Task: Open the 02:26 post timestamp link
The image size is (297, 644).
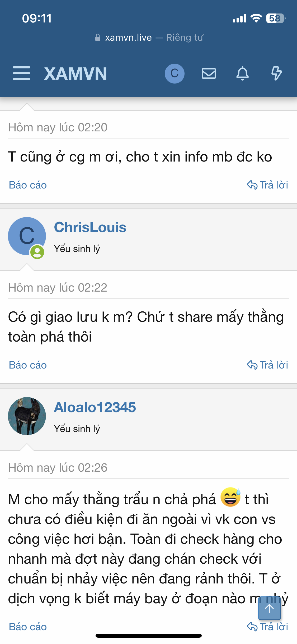Action: click(x=58, y=468)
